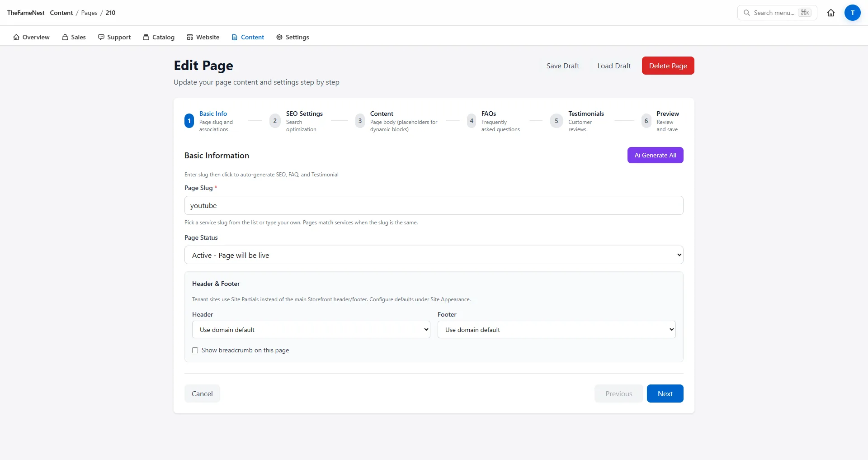Click the Content document icon
The image size is (868, 460).
tap(235, 37)
